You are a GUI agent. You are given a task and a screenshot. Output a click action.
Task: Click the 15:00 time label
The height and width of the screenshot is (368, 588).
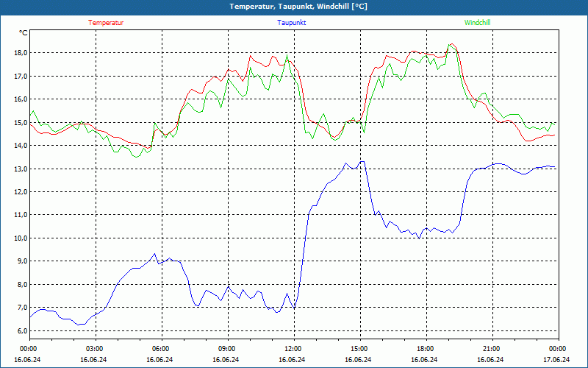(359, 349)
